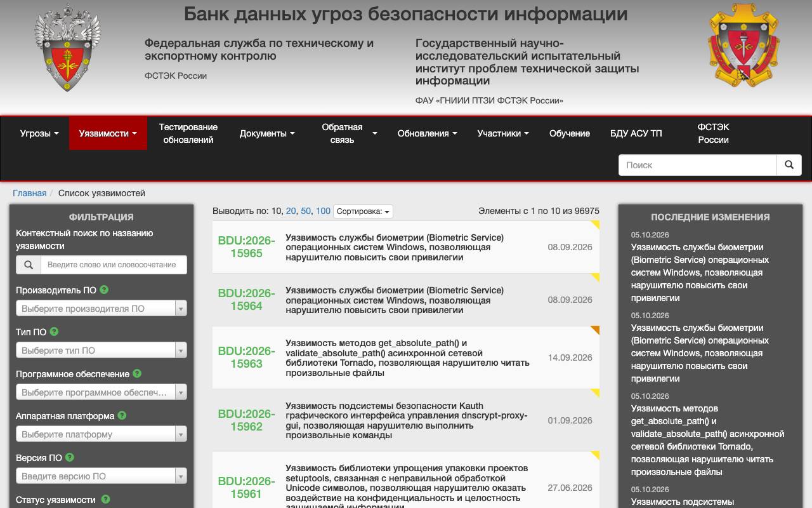The image size is (812, 508).
Task: Show 50 items per page
Action: coord(306,211)
